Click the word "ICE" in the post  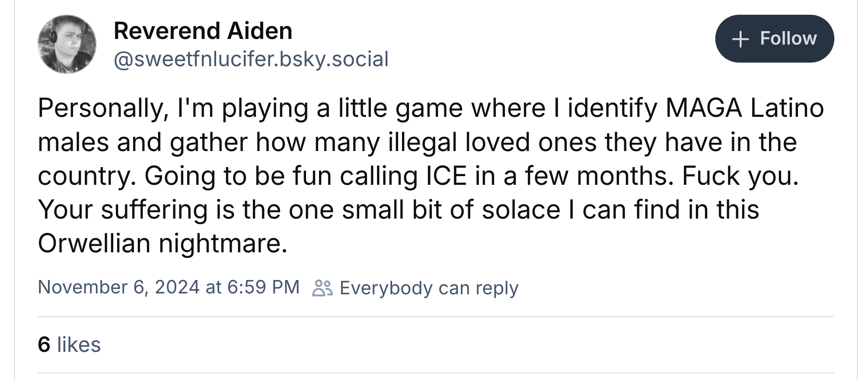[446, 176]
